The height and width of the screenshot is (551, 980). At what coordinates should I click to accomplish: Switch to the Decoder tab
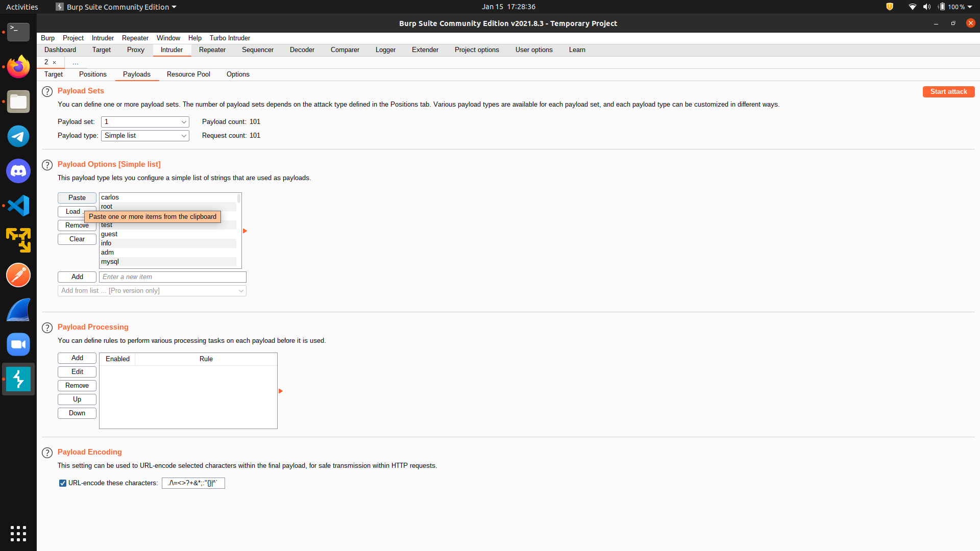click(302, 50)
